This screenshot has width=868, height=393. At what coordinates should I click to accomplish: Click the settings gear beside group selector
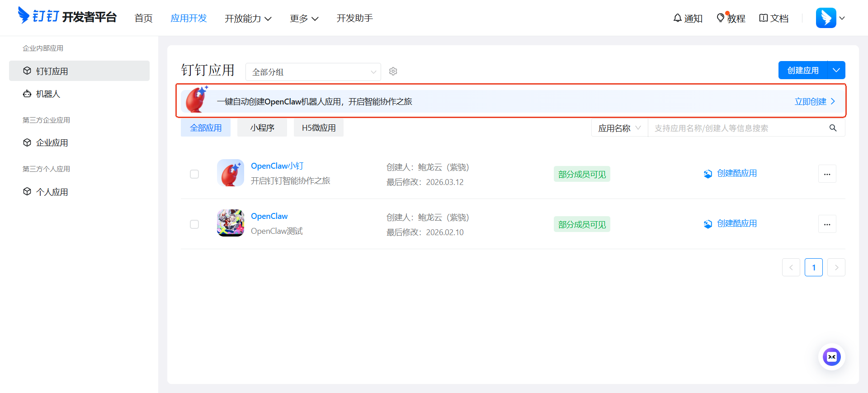[393, 71]
